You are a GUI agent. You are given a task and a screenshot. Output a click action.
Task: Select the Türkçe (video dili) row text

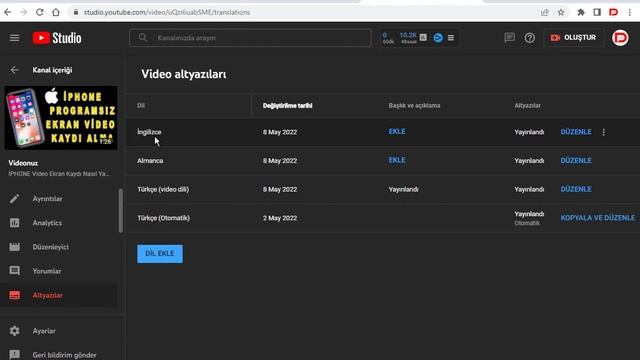163,189
